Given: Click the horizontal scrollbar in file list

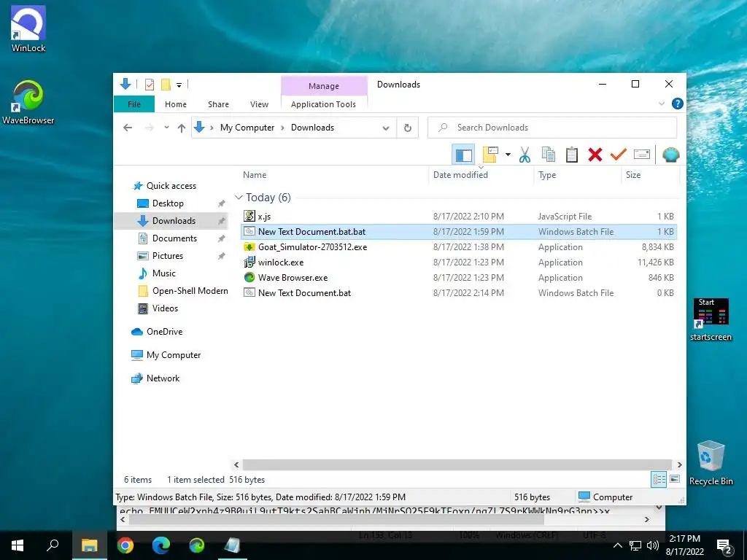Looking at the screenshot, I should [x=457, y=464].
